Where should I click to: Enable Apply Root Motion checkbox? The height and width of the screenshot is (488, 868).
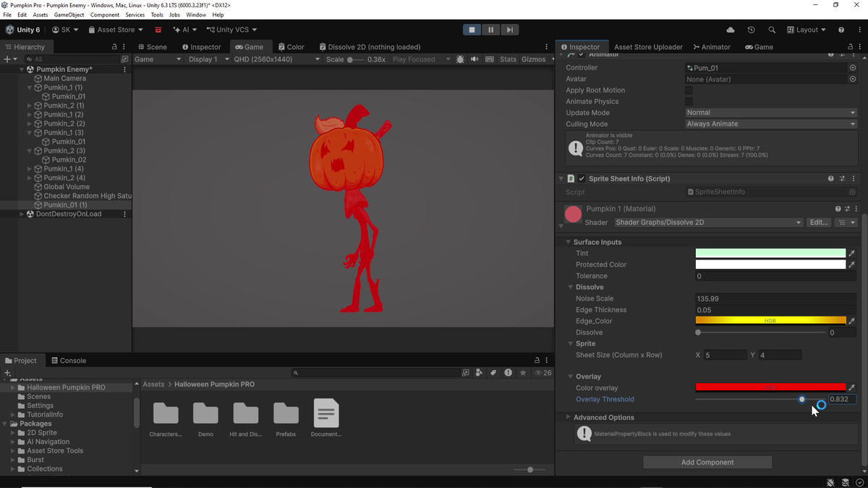click(689, 90)
